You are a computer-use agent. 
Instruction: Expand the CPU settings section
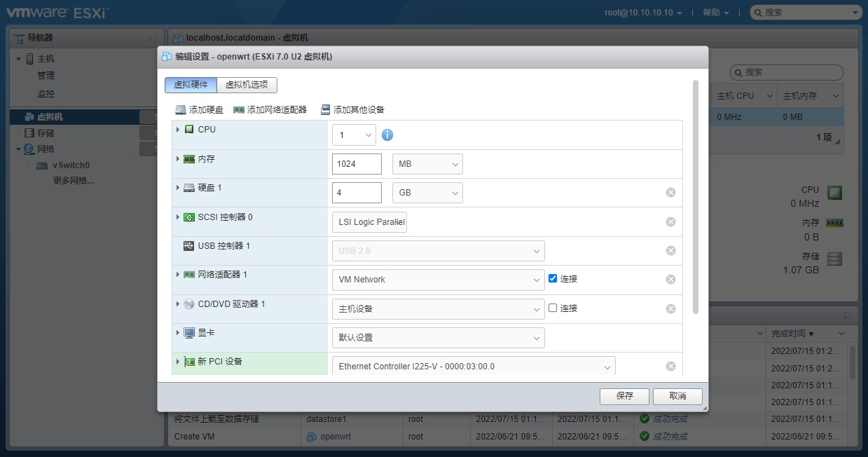(x=179, y=129)
